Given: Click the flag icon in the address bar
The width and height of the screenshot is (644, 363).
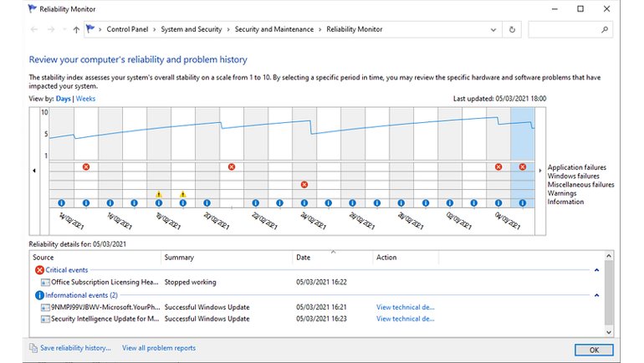Looking at the screenshot, I should point(90,28).
